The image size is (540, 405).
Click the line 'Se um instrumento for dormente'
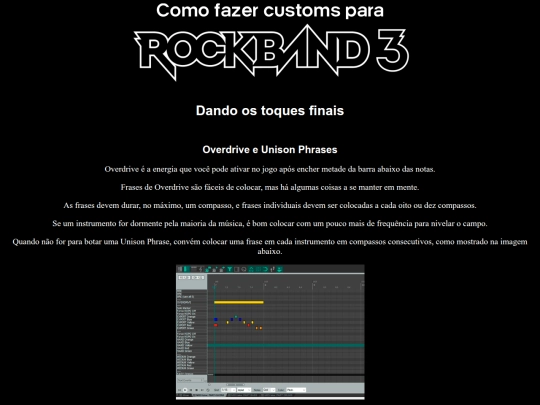[270, 224]
